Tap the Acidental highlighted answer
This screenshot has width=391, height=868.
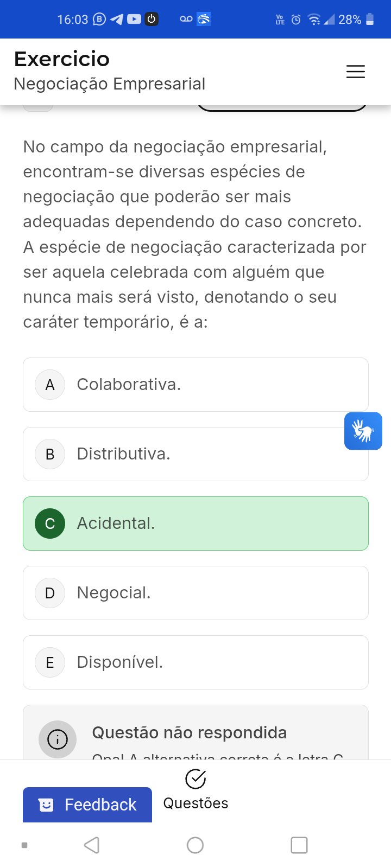tap(195, 524)
